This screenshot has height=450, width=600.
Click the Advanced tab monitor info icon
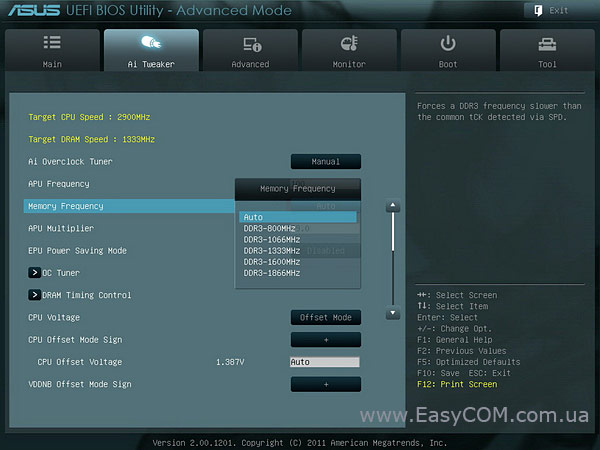tap(252, 44)
